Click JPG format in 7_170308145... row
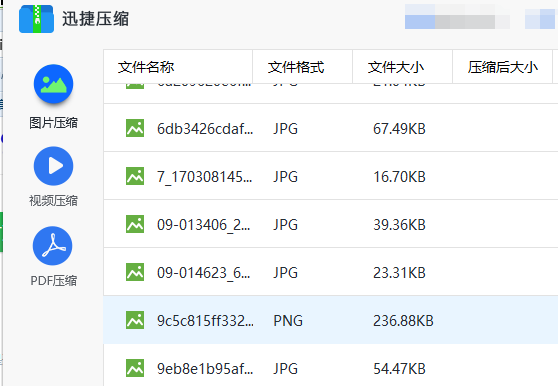 pyautogui.click(x=285, y=177)
